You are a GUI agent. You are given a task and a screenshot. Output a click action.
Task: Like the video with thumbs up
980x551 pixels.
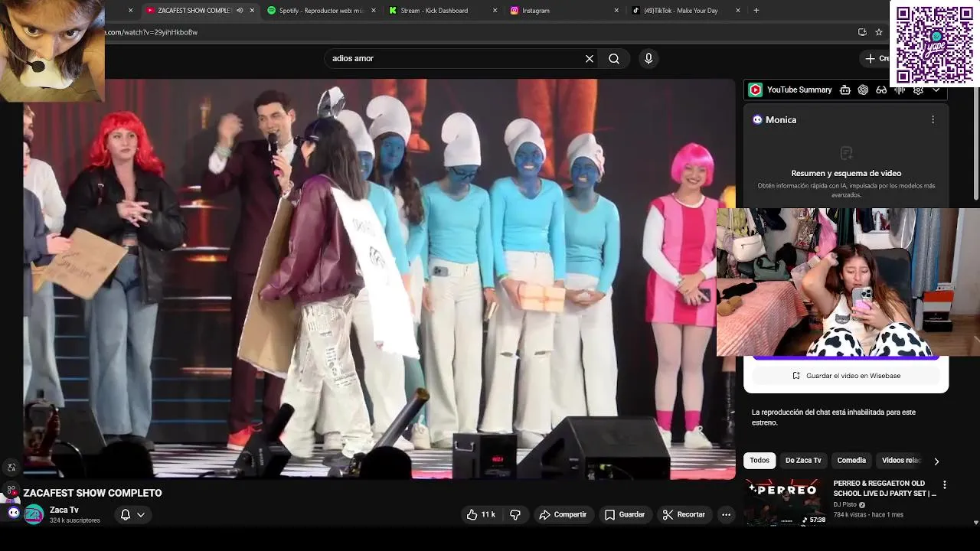point(481,514)
